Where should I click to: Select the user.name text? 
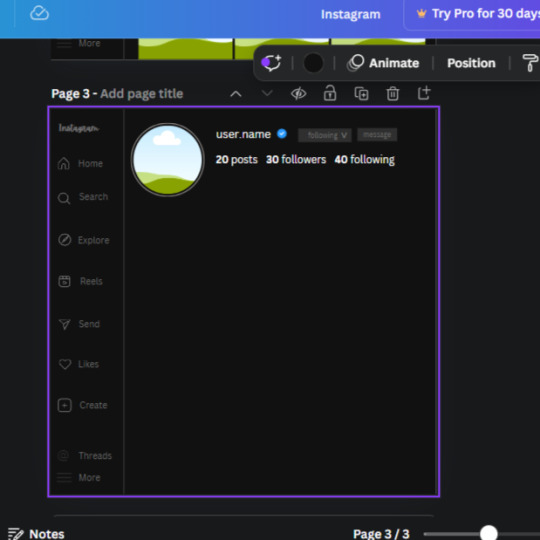pyautogui.click(x=243, y=134)
